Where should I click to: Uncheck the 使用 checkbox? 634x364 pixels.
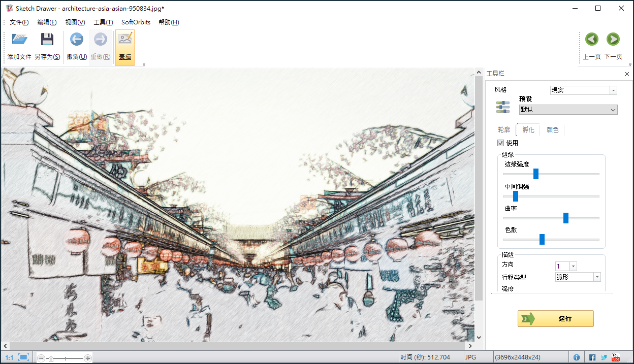[500, 143]
